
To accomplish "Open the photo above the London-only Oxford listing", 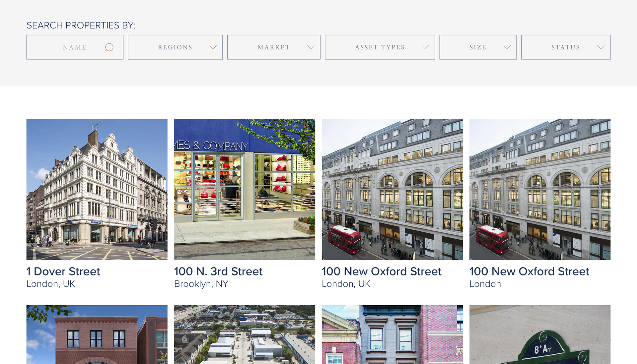I will pos(540,189).
